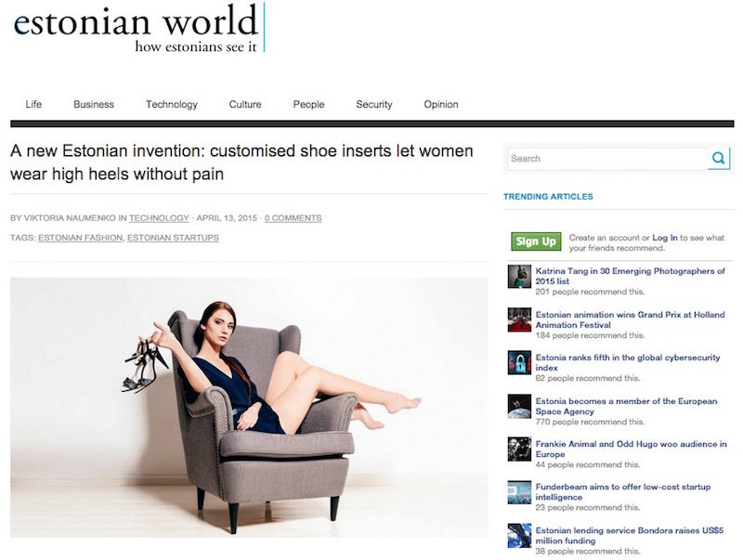
Task: Focus the Search input field
Action: coord(608,158)
